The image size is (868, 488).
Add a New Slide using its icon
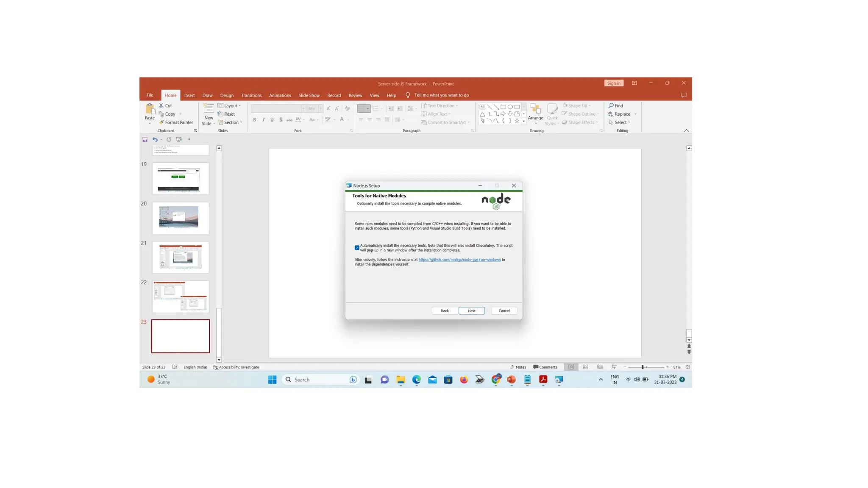click(x=209, y=108)
